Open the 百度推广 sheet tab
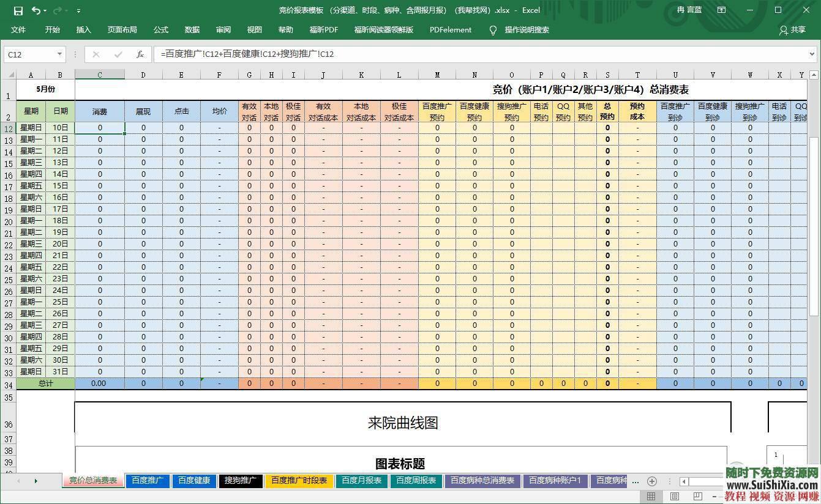Viewport: 821px width, 504px height. click(x=147, y=481)
